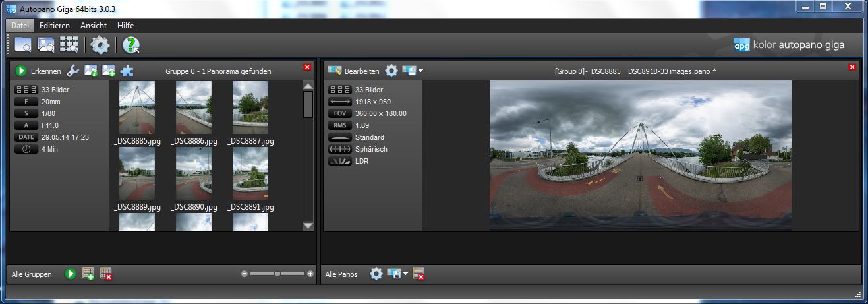Click the blue puzzle piece plugin icon
Image resolution: width=868 pixels, height=304 pixels.
pyautogui.click(x=127, y=71)
